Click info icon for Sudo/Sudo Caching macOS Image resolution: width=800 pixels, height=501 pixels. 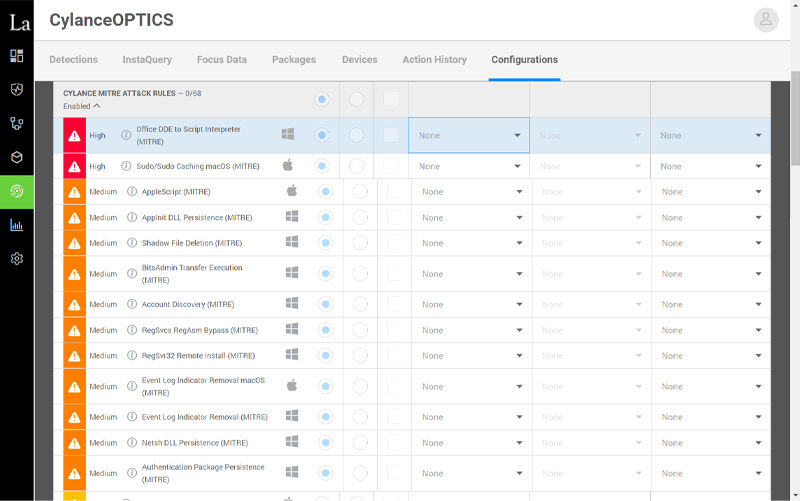[x=126, y=166]
